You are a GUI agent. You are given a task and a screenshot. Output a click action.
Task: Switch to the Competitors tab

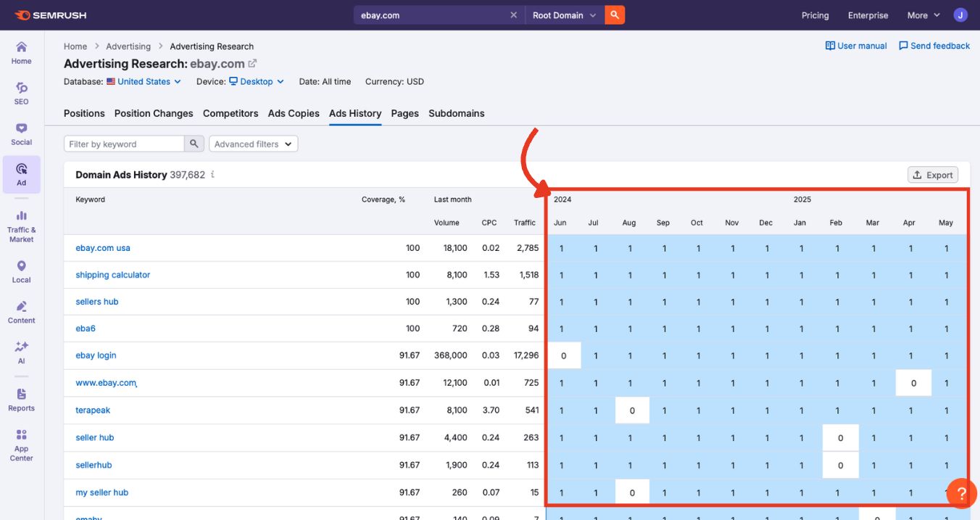[x=231, y=113]
